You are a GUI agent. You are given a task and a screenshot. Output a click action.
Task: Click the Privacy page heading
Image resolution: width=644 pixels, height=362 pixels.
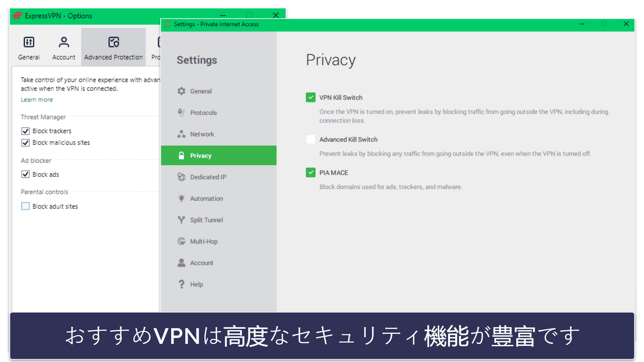(x=331, y=60)
